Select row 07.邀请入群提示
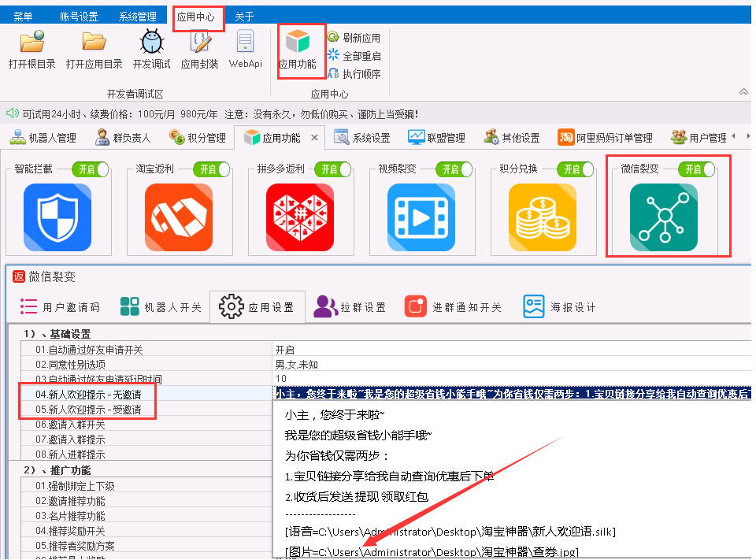Screen dimensions: 756x560 [146, 439]
